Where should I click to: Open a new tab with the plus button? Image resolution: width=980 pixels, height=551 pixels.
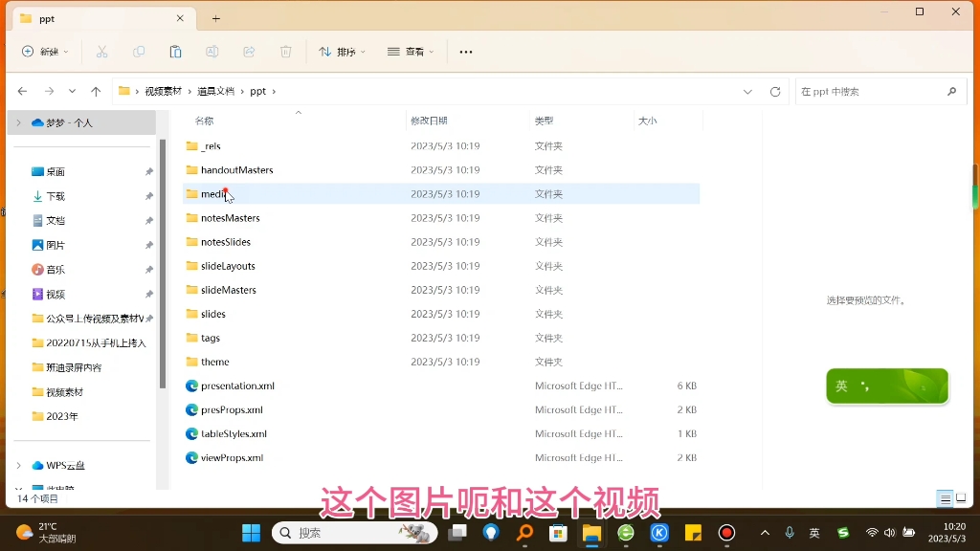215,17
